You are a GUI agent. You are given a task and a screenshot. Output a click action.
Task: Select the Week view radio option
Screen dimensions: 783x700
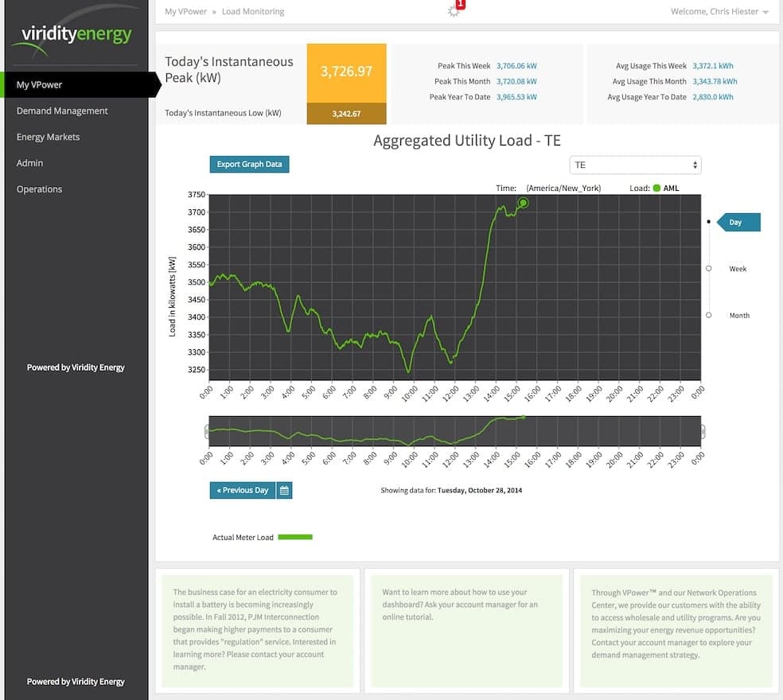(x=709, y=269)
